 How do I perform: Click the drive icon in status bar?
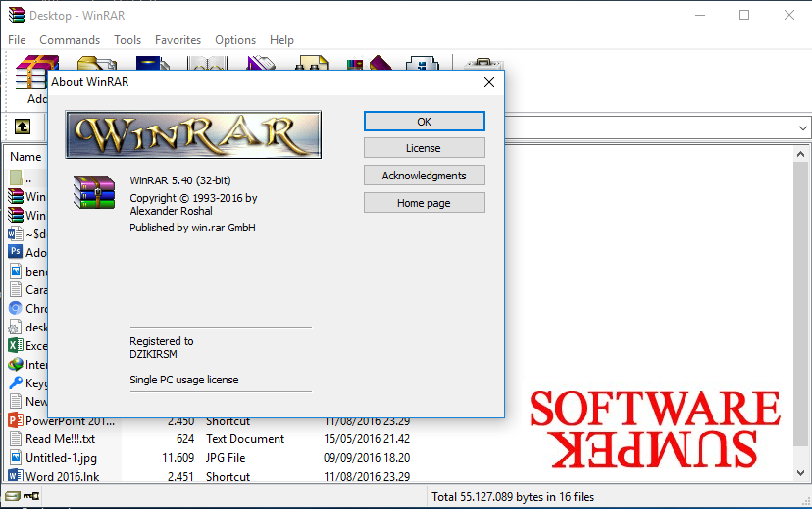pyautogui.click(x=13, y=496)
